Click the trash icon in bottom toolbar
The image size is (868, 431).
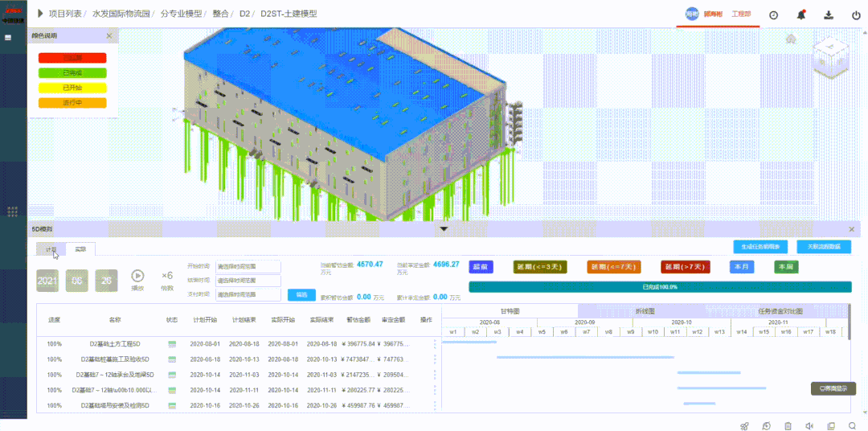[x=788, y=425]
